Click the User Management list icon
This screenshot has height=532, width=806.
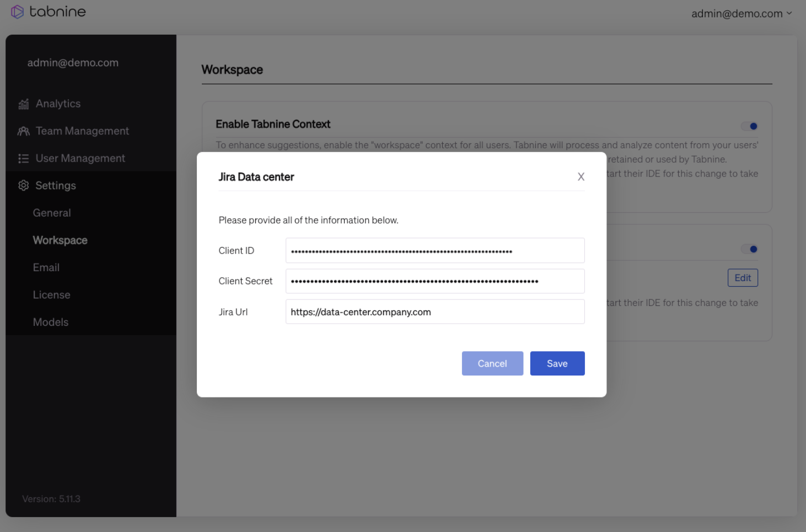(x=24, y=159)
